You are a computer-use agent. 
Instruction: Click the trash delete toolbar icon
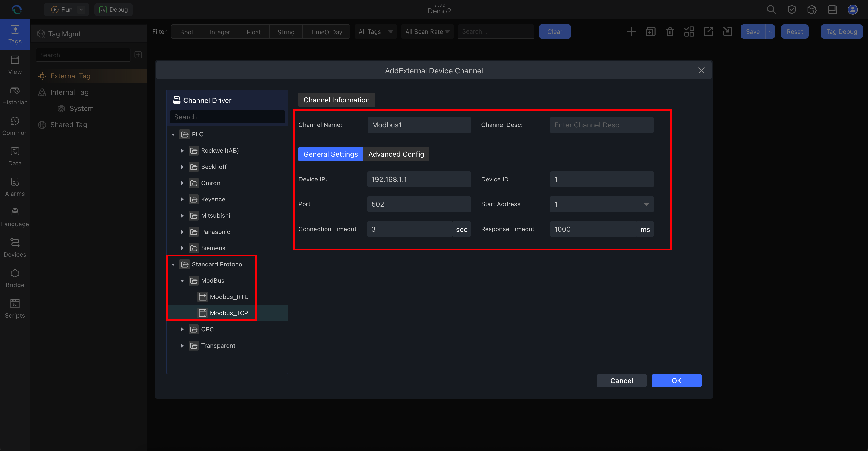(x=670, y=32)
